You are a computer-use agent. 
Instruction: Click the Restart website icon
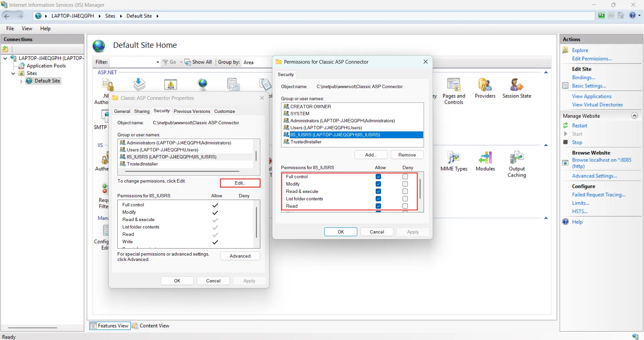coord(566,125)
